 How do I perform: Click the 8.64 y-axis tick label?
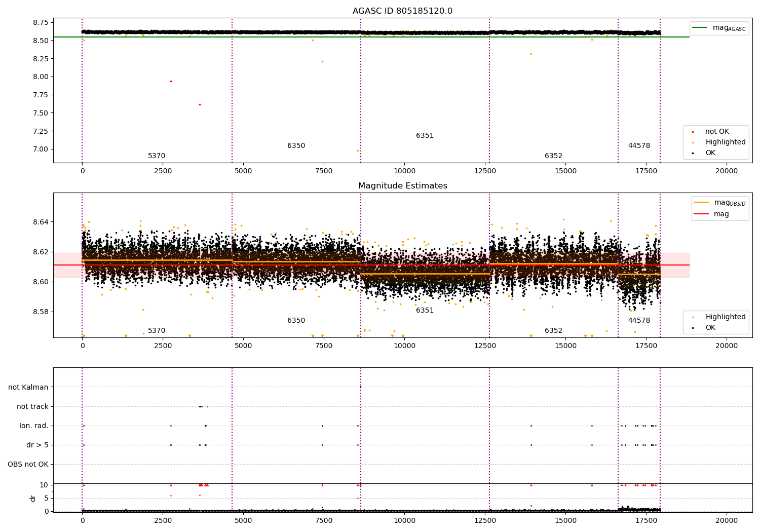coord(41,222)
